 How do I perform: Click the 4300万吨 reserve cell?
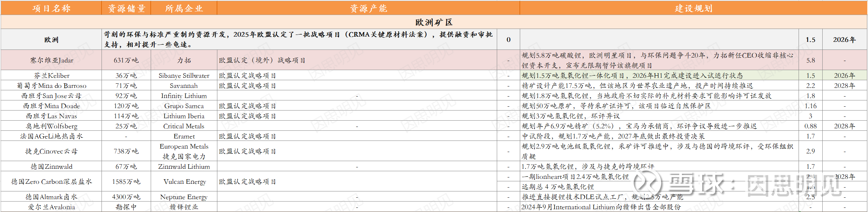126,197
